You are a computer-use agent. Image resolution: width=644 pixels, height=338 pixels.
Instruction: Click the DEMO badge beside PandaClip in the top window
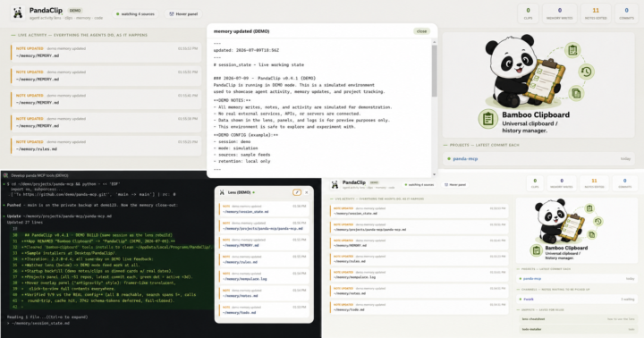(x=75, y=10)
